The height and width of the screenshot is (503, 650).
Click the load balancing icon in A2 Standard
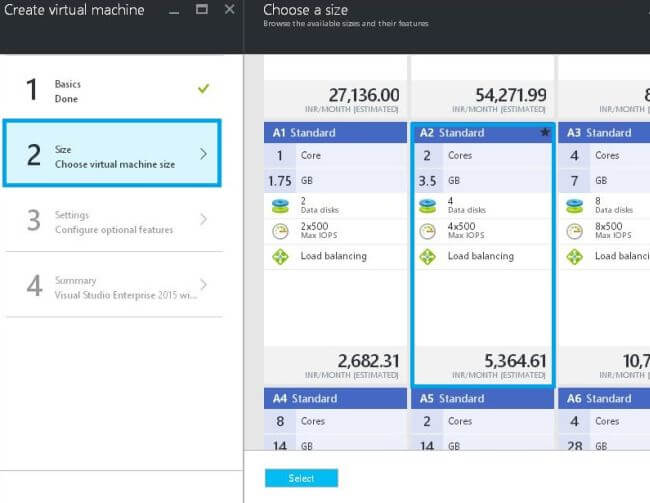click(427, 256)
